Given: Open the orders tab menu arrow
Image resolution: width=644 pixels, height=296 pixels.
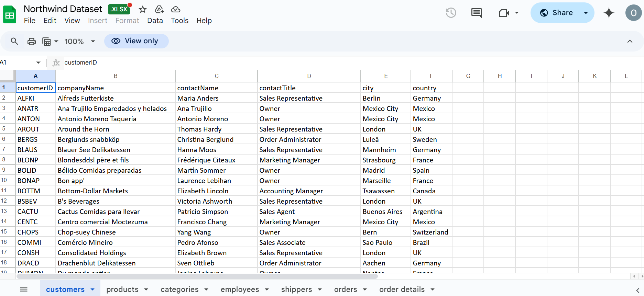Looking at the screenshot, I should click(x=365, y=289).
